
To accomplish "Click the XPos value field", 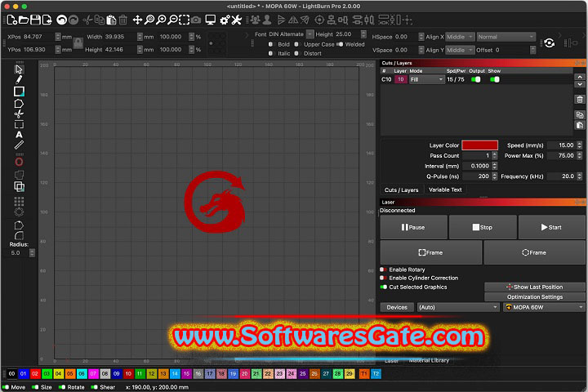I will coord(38,37).
